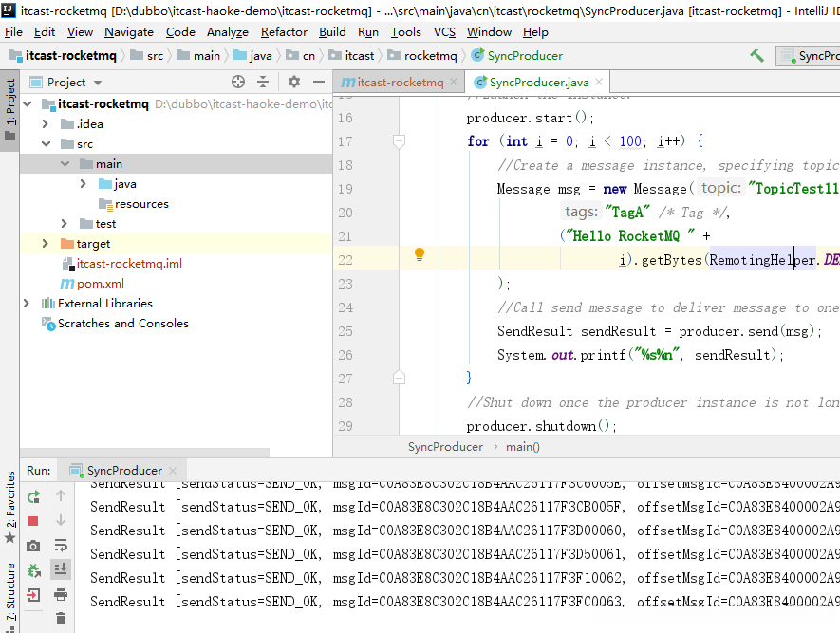Click the yellow lightbulb on line 22
840x633 pixels.
point(419,254)
